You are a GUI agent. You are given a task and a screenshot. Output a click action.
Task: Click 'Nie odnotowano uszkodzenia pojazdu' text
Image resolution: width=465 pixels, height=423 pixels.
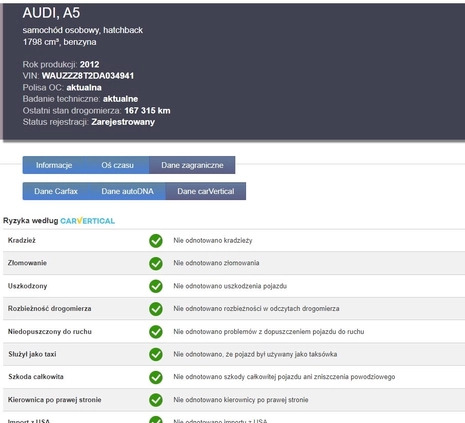click(x=230, y=286)
